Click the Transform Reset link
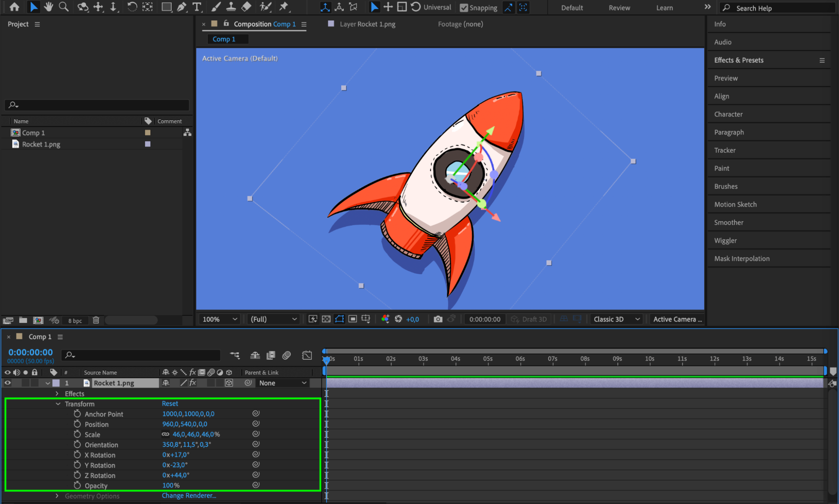 pos(170,403)
